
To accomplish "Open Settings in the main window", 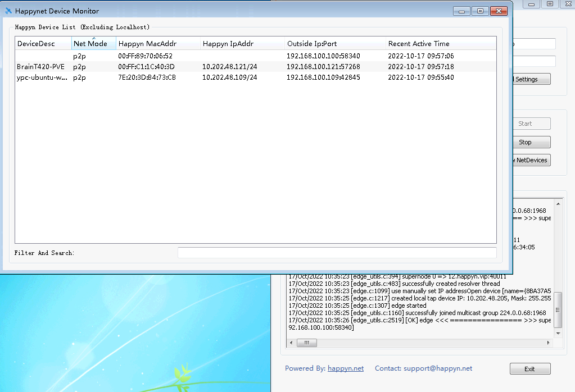I will (x=531, y=79).
